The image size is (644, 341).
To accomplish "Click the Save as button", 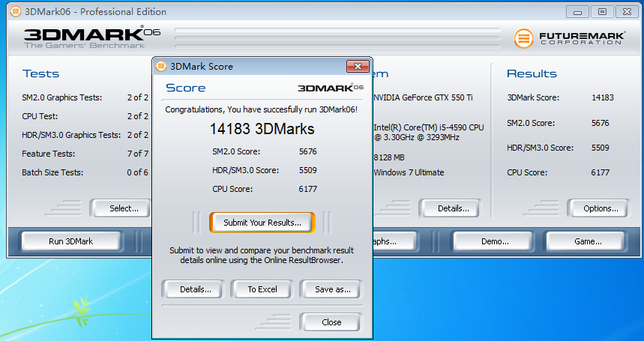I will click(x=332, y=289).
